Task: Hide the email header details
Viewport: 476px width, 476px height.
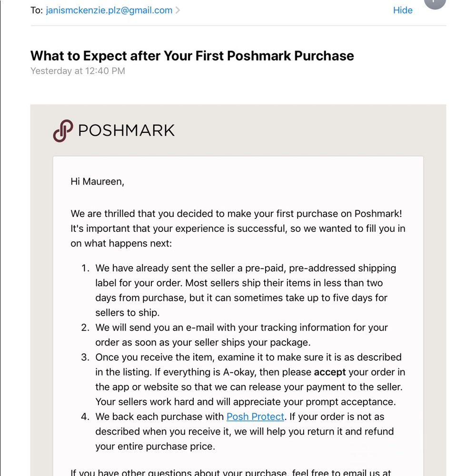Action: [403, 10]
